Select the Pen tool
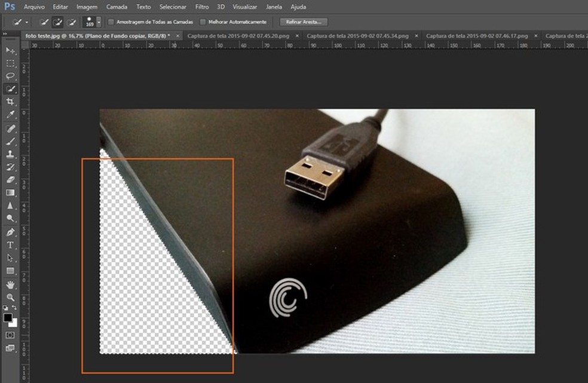Image resolution: width=588 pixels, height=383 pixels. coord(10,232)
